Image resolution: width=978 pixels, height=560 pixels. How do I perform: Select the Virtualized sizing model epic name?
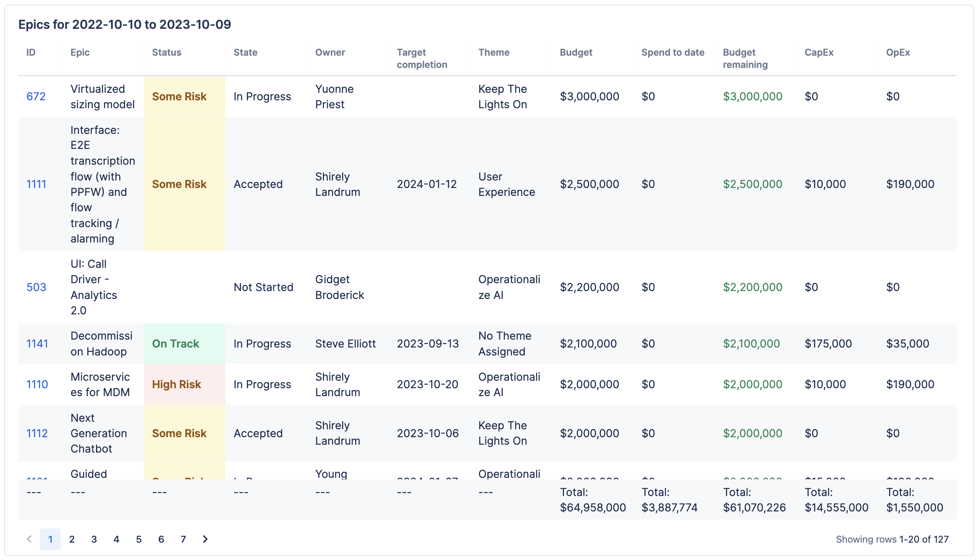tap(103, 96)
